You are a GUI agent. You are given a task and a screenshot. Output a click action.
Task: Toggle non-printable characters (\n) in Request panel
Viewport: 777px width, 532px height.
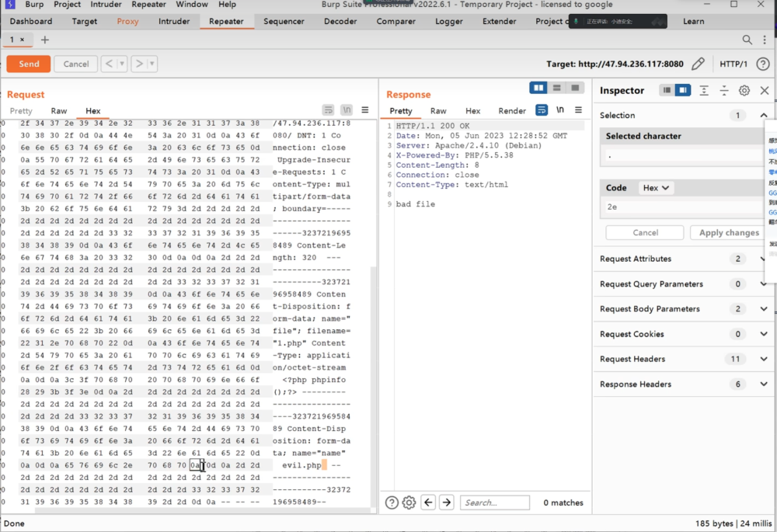click(347, 110)
